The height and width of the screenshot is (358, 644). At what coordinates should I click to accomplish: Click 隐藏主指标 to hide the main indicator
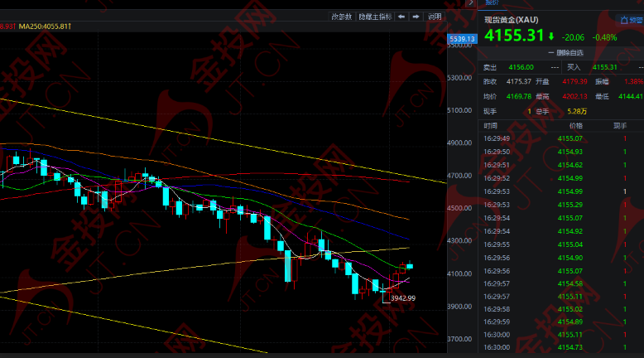(375, 17)
